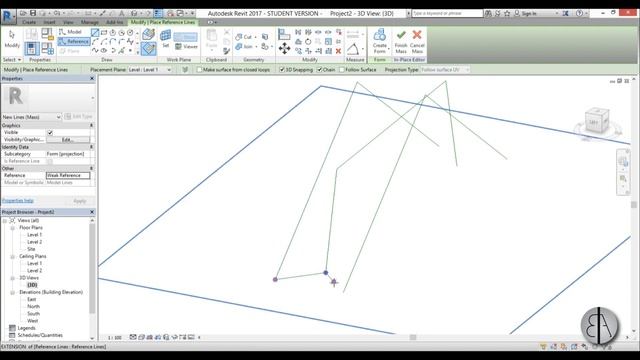Click the Weak Reference value field
The image size is (640, 360).
68,176
